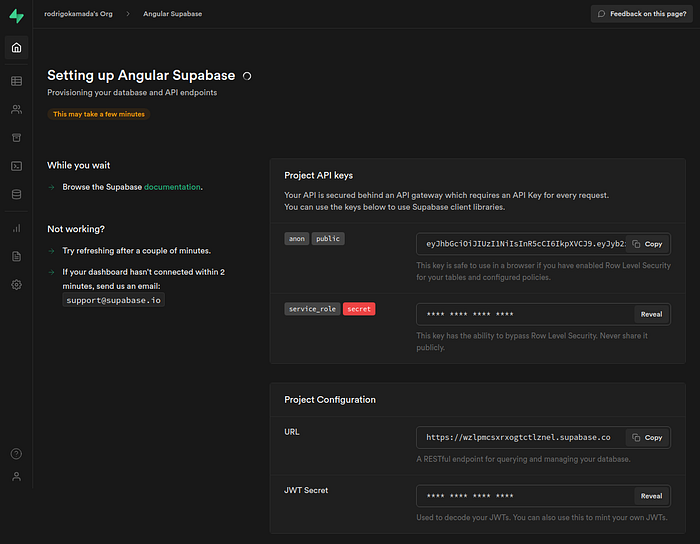The image size is (700, 544).
Task: Open the Home page icon
Action: tap(16, 48)
